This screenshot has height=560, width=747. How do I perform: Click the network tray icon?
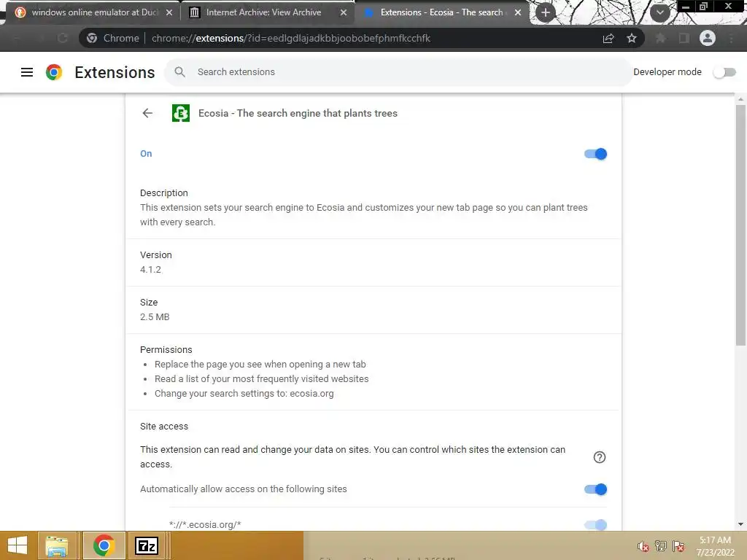coord(661,546)
